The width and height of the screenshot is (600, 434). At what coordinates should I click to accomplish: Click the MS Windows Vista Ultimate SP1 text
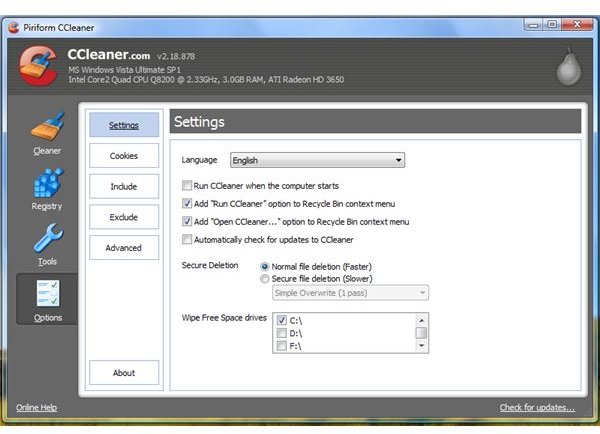click(124, 70)
